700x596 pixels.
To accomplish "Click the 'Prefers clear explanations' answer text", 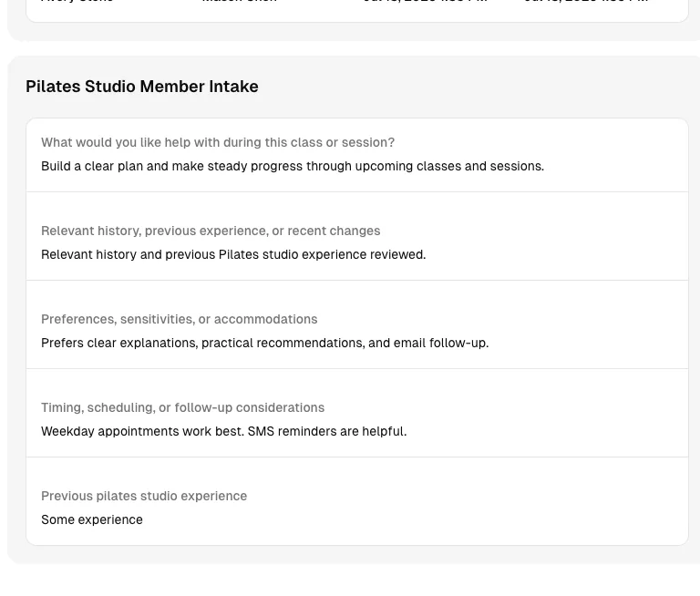I will click(264, 343).
